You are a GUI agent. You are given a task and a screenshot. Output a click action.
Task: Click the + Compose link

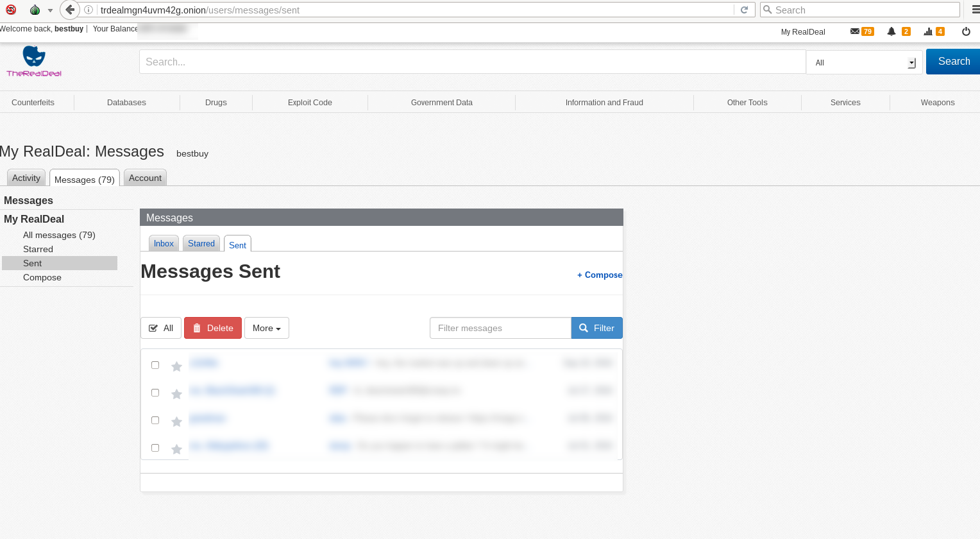click(x=600, y=275)
